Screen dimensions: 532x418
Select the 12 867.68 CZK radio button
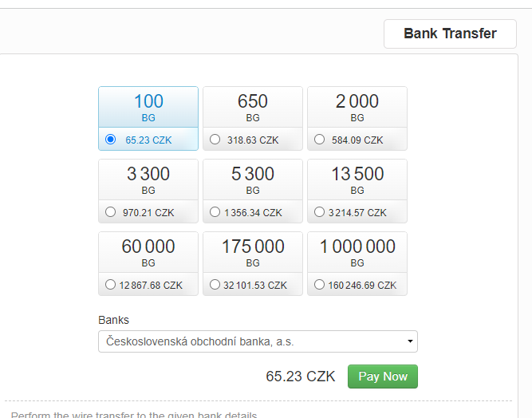[110, 284]
